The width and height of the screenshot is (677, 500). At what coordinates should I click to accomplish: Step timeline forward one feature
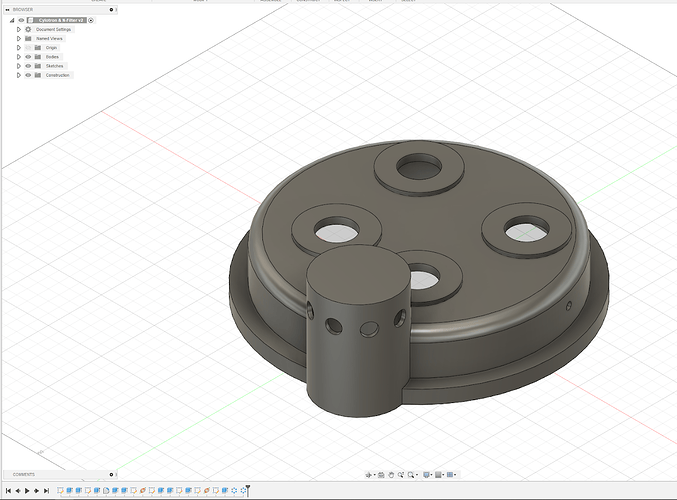point(36,491)
